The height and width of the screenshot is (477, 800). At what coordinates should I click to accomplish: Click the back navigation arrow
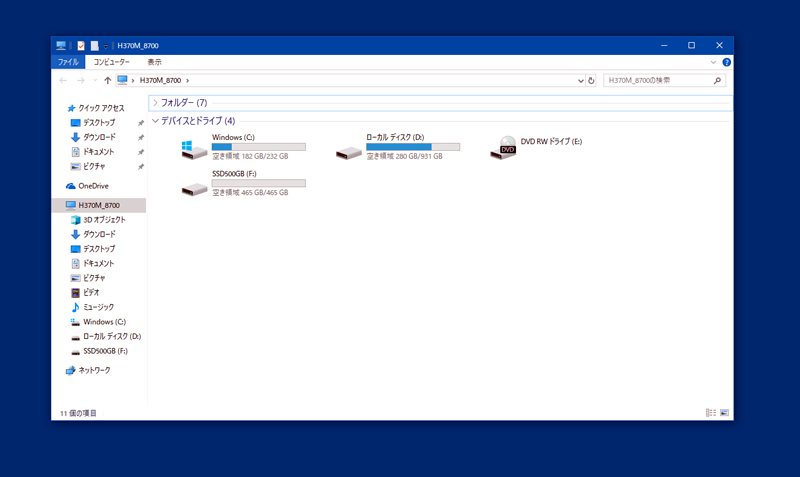63,80
